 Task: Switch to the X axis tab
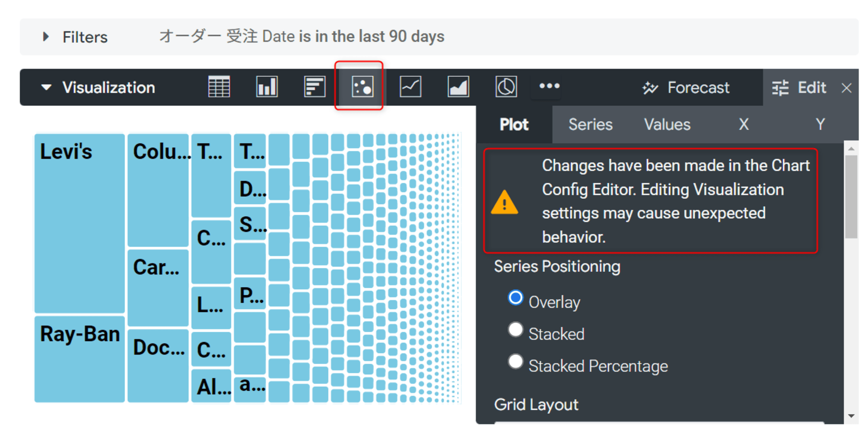pos(744,125)
